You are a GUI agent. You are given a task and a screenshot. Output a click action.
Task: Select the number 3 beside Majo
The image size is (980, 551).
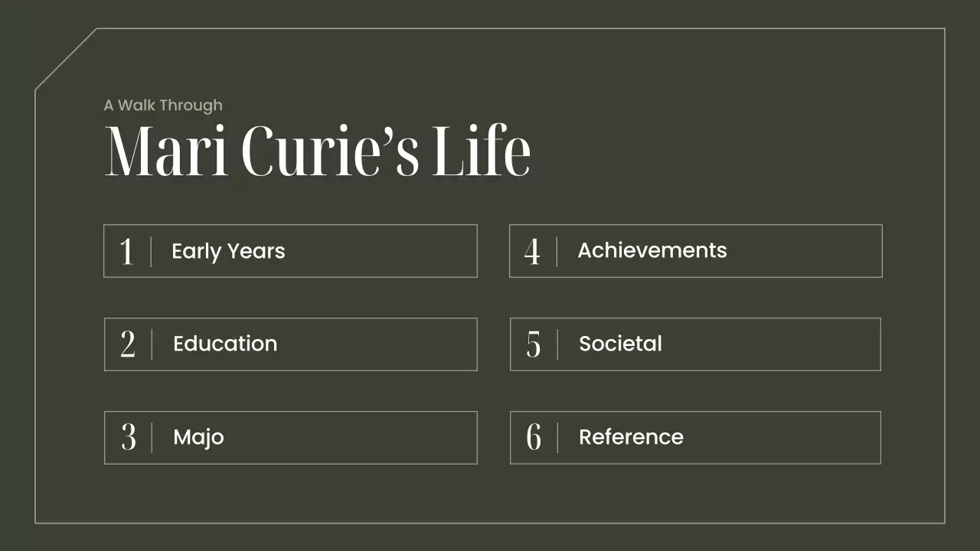click(128, 438)
